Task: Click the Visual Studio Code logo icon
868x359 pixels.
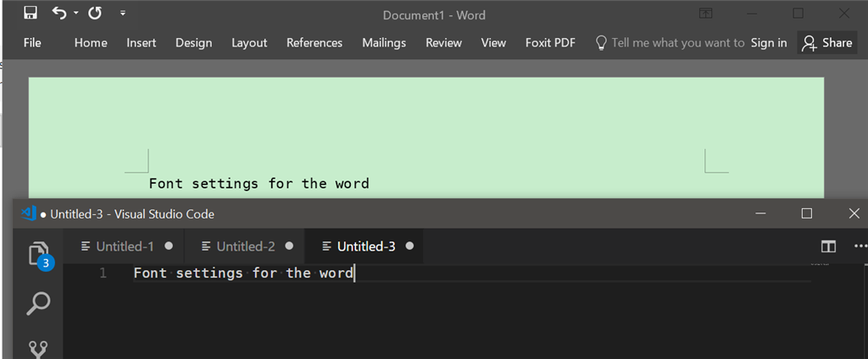Action: click(28, 213)
